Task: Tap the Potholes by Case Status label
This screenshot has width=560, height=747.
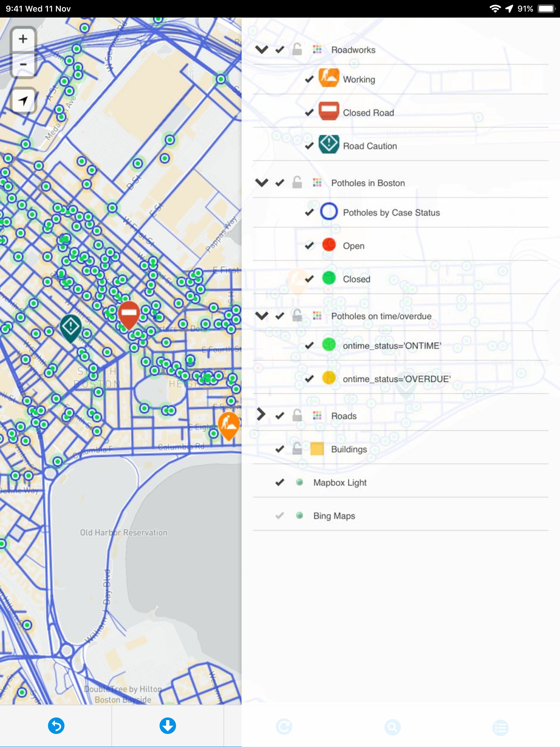Action: [391, 213]
